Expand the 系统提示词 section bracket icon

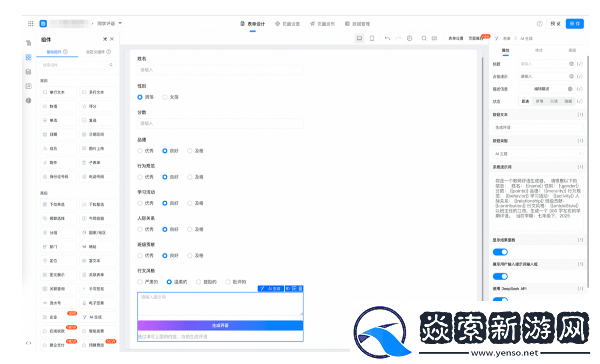click(x=580, y=167)
